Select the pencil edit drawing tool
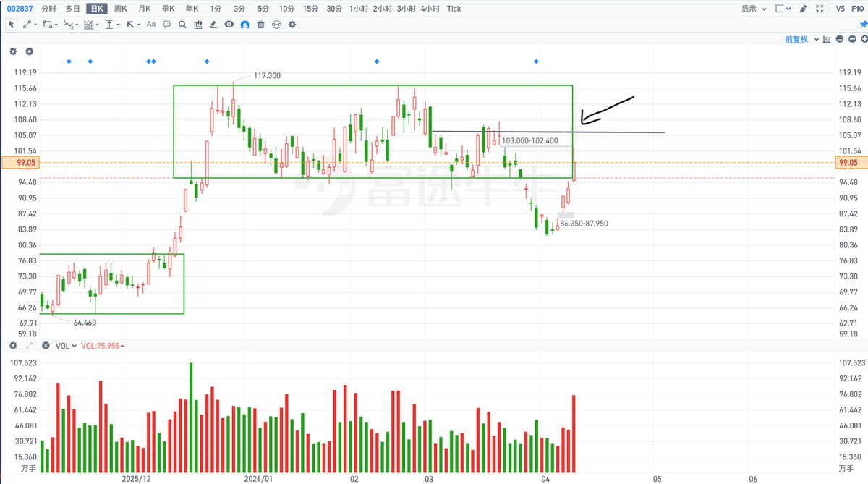Viewport: 868px width, 484px height. point(213,25)
